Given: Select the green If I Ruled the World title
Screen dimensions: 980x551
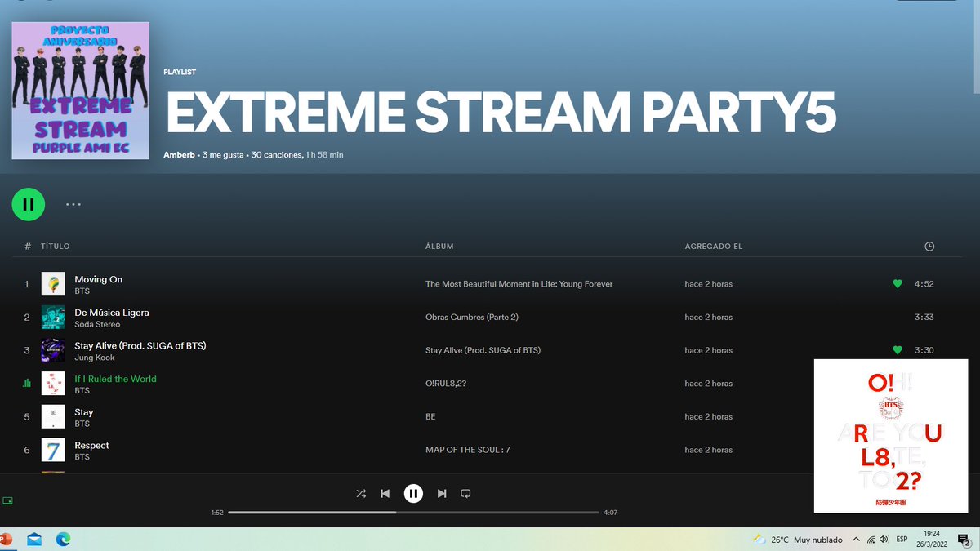Looking at the screenshot, I should click(115, 379).
